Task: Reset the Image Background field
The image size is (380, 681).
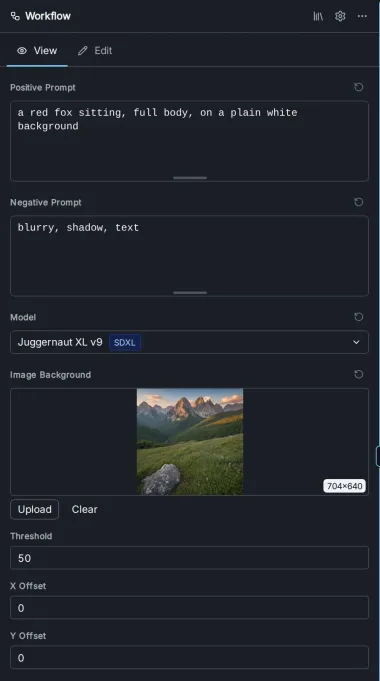Action: 358,374
